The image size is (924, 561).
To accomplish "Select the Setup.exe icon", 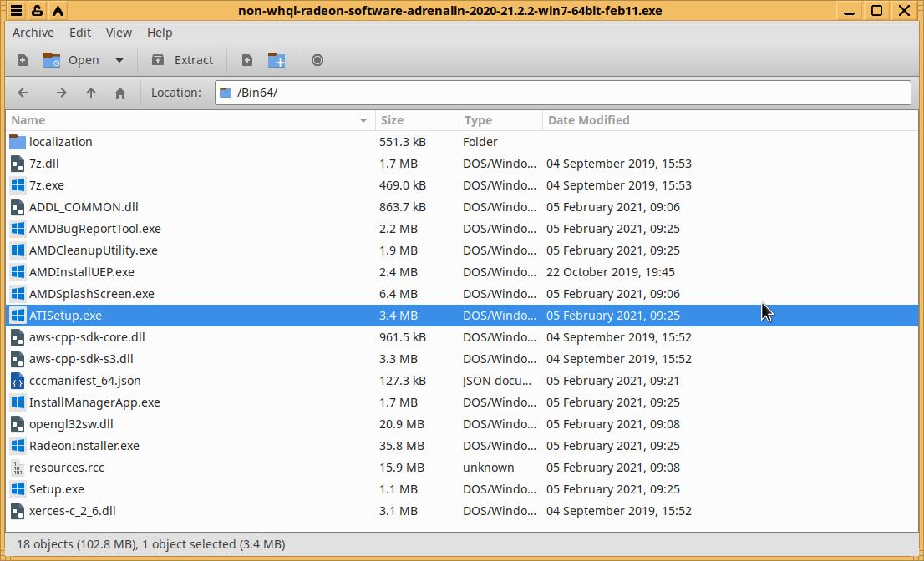I will click(x=18, y=489).
